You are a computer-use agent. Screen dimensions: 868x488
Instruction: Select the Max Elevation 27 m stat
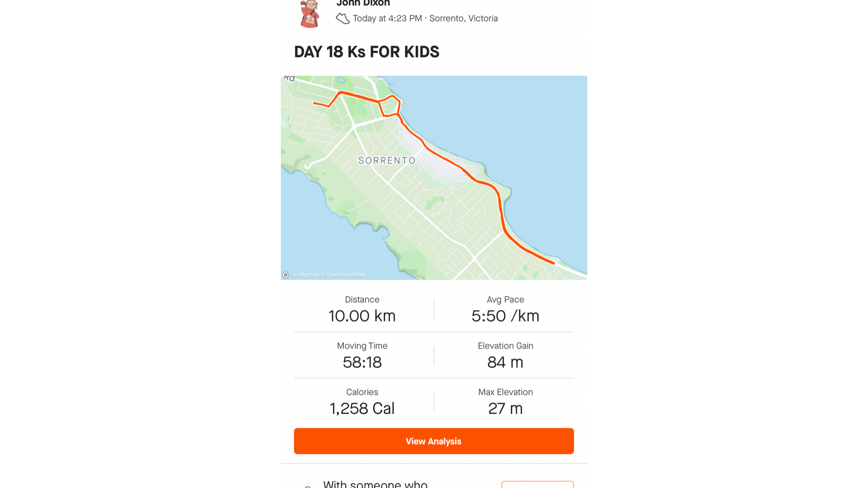tap(505, 402)
